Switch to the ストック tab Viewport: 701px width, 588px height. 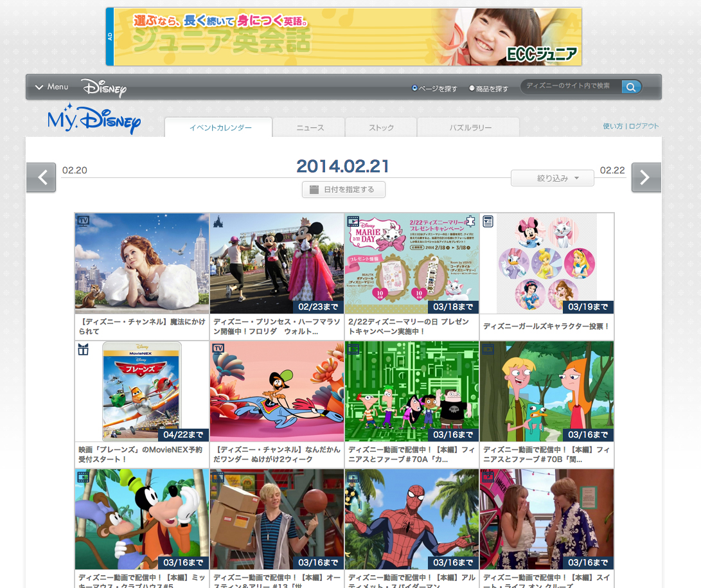[x=381, y=127]
